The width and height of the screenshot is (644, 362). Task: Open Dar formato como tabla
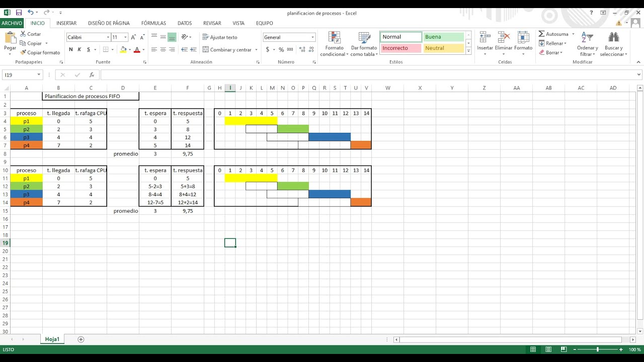(x=364, y=44)
